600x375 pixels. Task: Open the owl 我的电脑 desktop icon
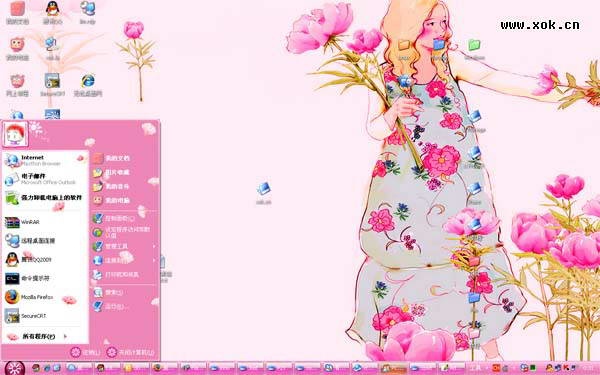tap(17, 49)
